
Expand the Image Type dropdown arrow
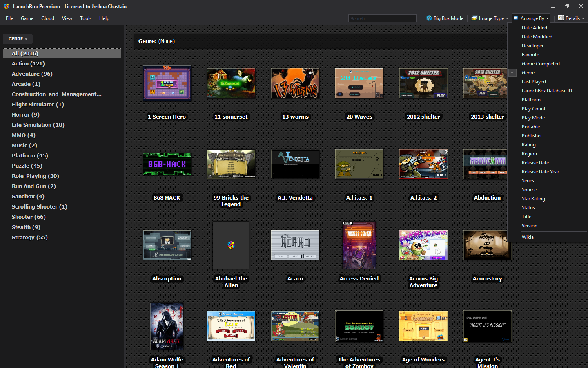pyautogui.click(x=507, y=18)
